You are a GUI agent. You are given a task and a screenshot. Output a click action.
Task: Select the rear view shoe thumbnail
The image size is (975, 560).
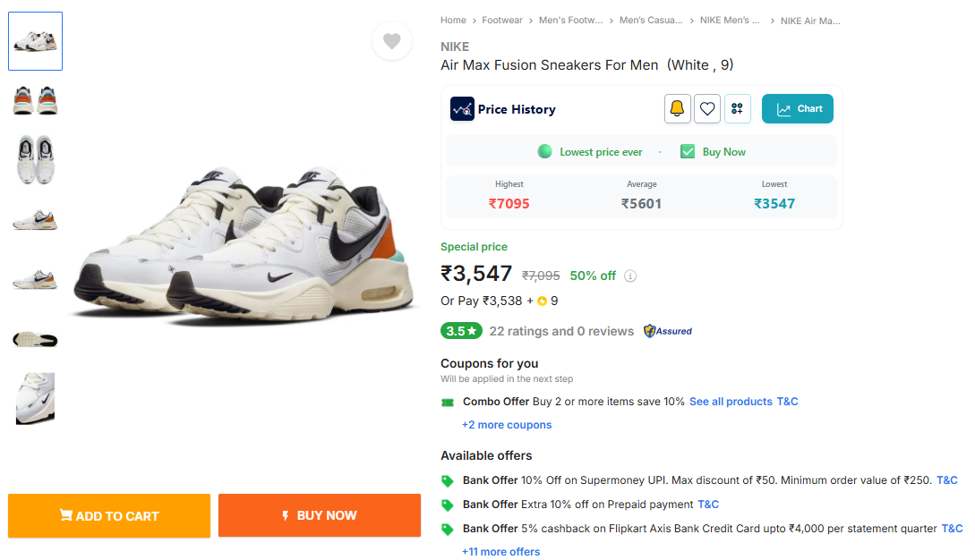coord(35,100)
